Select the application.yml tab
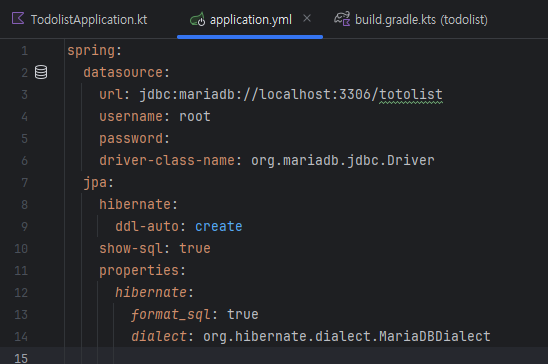 click(x=250, y=20)
